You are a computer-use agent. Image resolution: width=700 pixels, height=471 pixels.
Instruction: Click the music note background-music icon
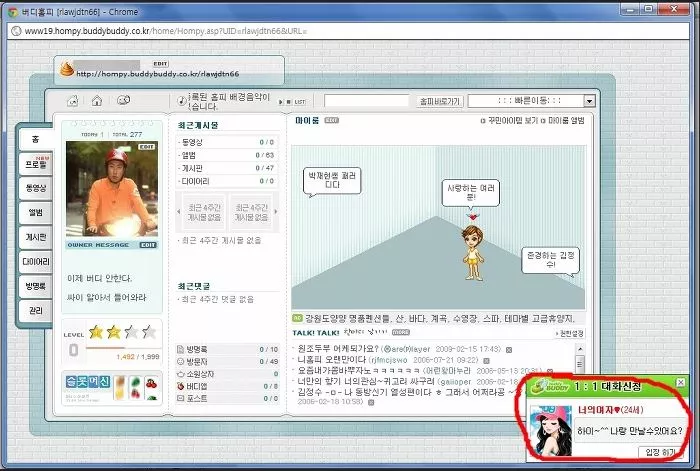point(182,101)
